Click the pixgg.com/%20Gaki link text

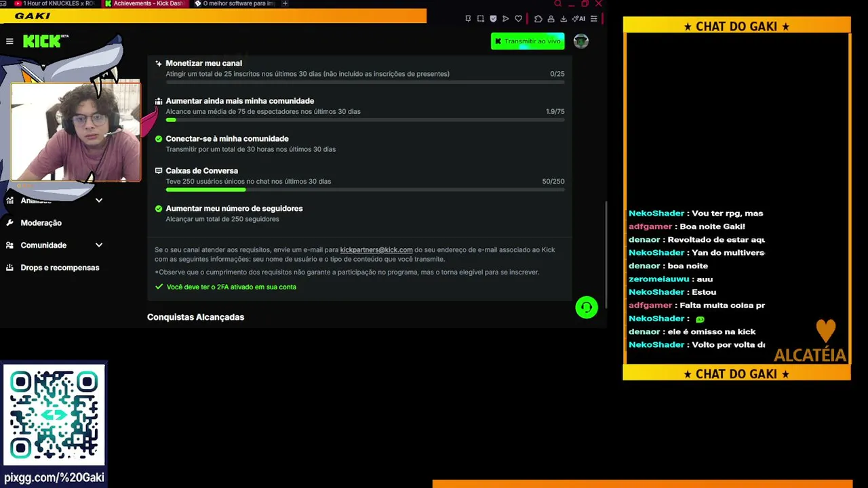click(x=54, y=477)
